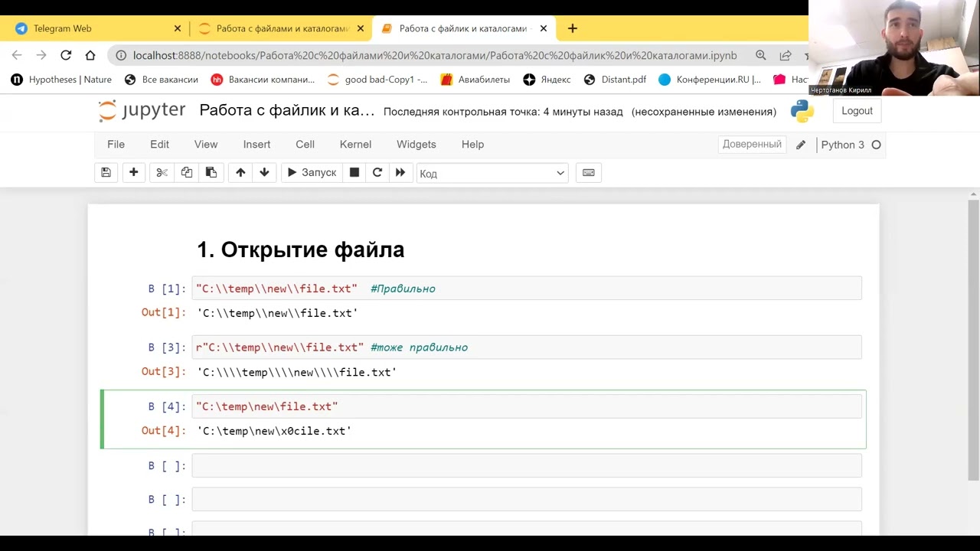Click the Запуск run button
The width and height of the screenshot is (980, 551).
312,173
